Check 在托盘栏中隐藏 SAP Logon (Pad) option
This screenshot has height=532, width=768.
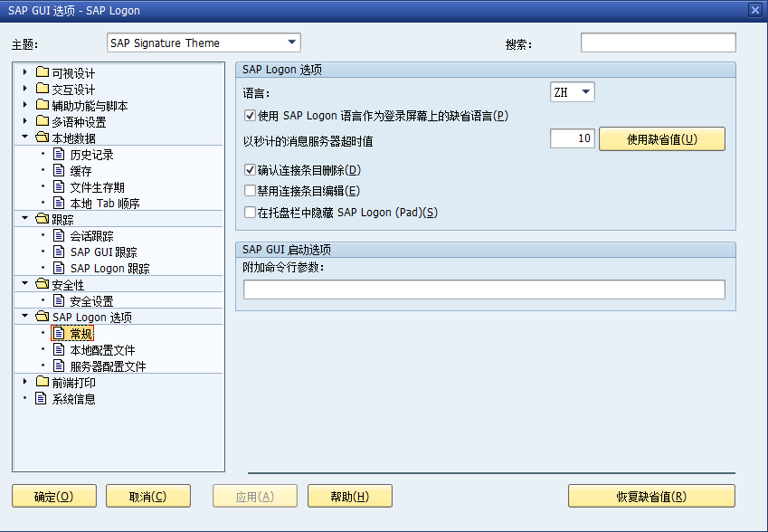click(250, 212)
